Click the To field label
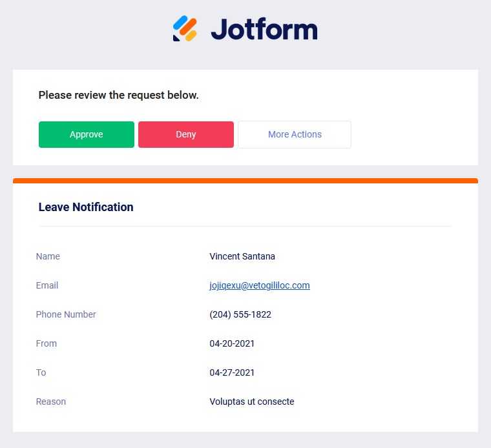This screenshot has height=448, width=491. (x=41, y=372)
